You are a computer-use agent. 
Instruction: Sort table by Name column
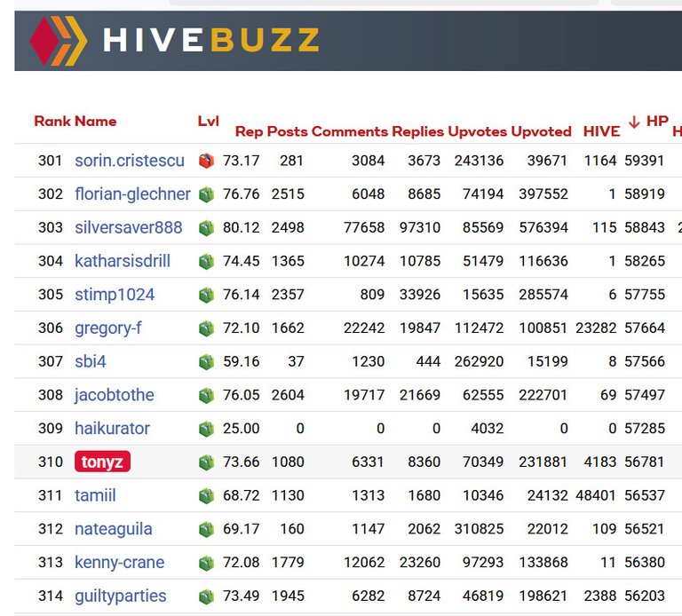(x=95, y=122)
